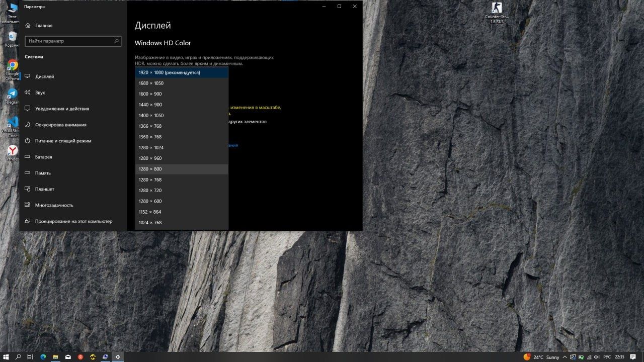Click the Память storage icon in sidebar
644x362 pixels.
pyautogui.click(x=28, y=173)
